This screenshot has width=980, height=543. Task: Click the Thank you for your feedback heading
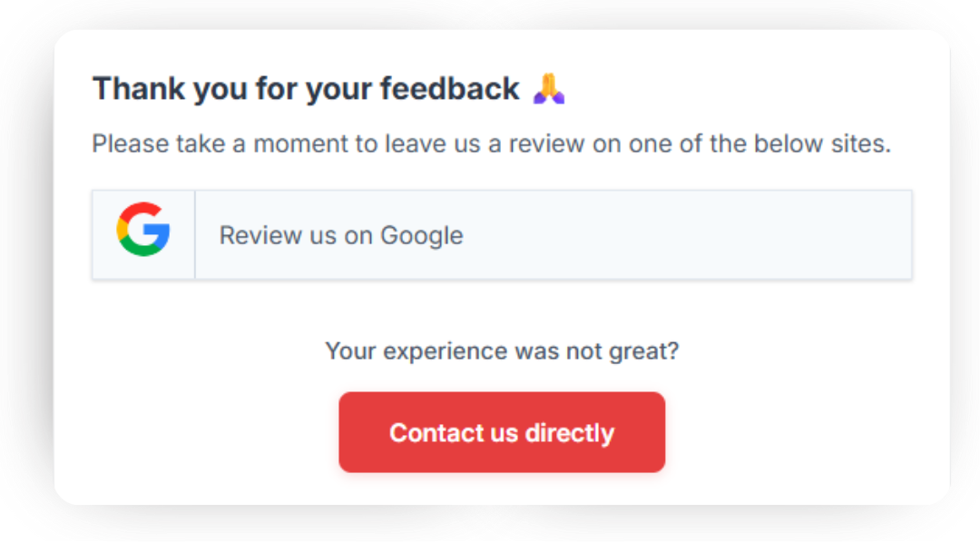pyautogui.click(x=306, y=89)
